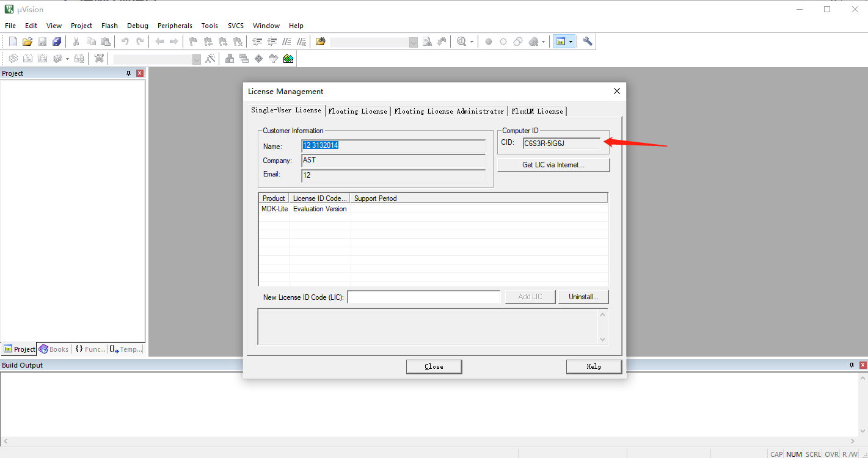Viewport: 868px width, 458px height.
Task: Switch to the Floating License tab
Action: (358, 111)
